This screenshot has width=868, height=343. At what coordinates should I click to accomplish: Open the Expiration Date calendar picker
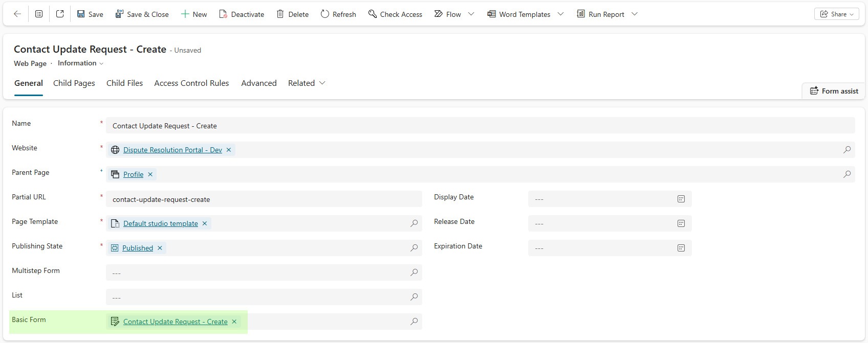(x=681, y=248)
